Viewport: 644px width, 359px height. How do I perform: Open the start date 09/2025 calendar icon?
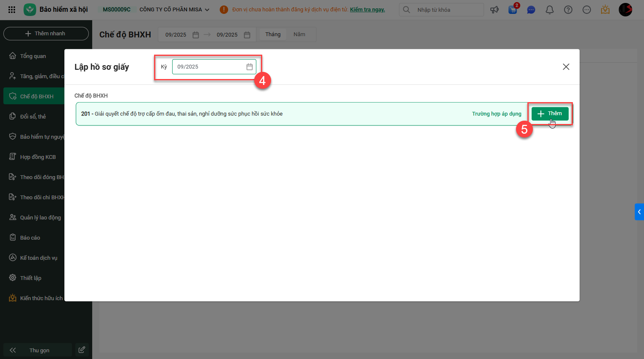[x=196, y=35]
